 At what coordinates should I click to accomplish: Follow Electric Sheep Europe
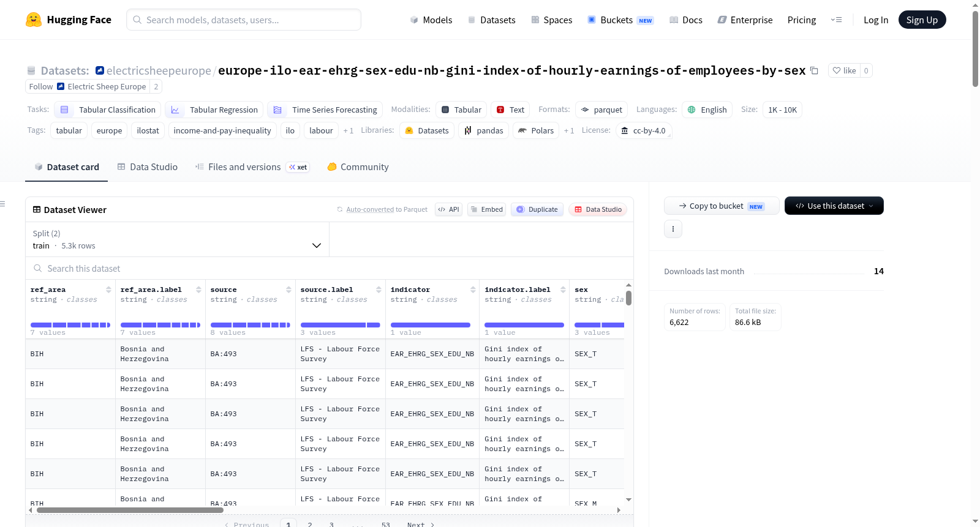tap(88, 86)
